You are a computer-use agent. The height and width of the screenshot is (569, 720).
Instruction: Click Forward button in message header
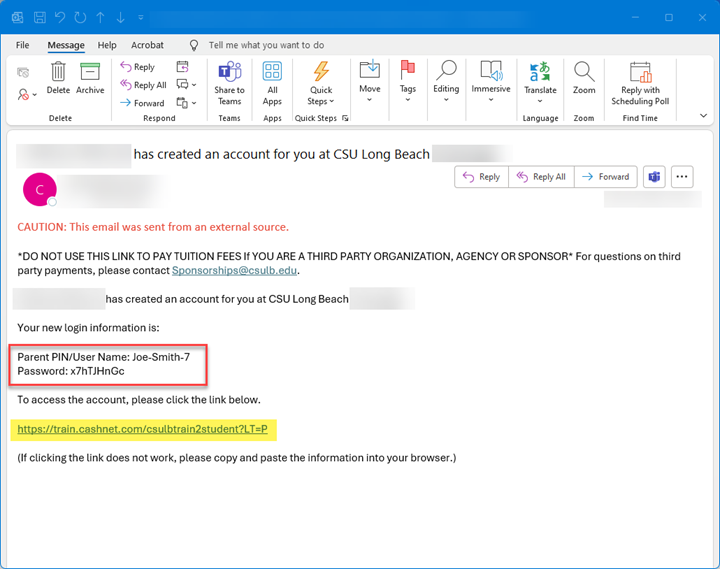pyautogui.click(x=606, y=177)
